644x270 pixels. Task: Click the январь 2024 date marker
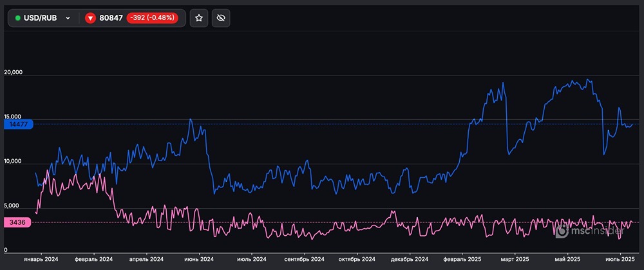[43, 258]
